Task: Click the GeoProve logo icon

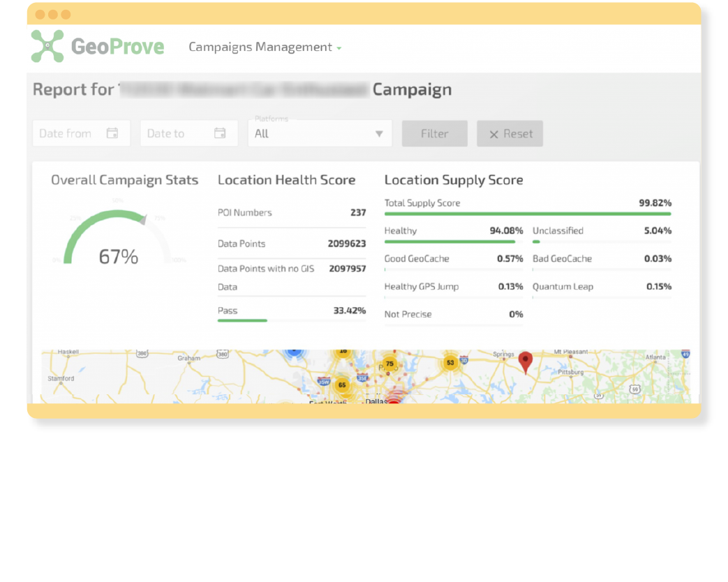Action: pyautogui.click(x=47, y=46)
